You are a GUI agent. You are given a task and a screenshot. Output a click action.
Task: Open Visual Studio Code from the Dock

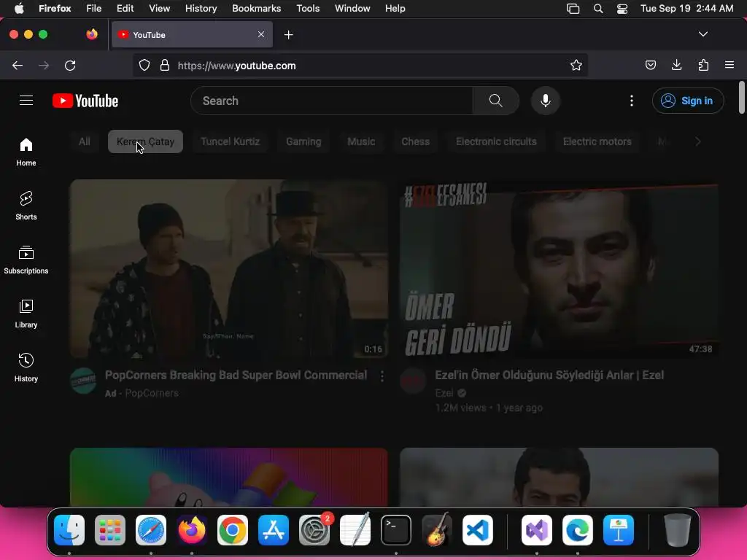[x=478, y=530]
